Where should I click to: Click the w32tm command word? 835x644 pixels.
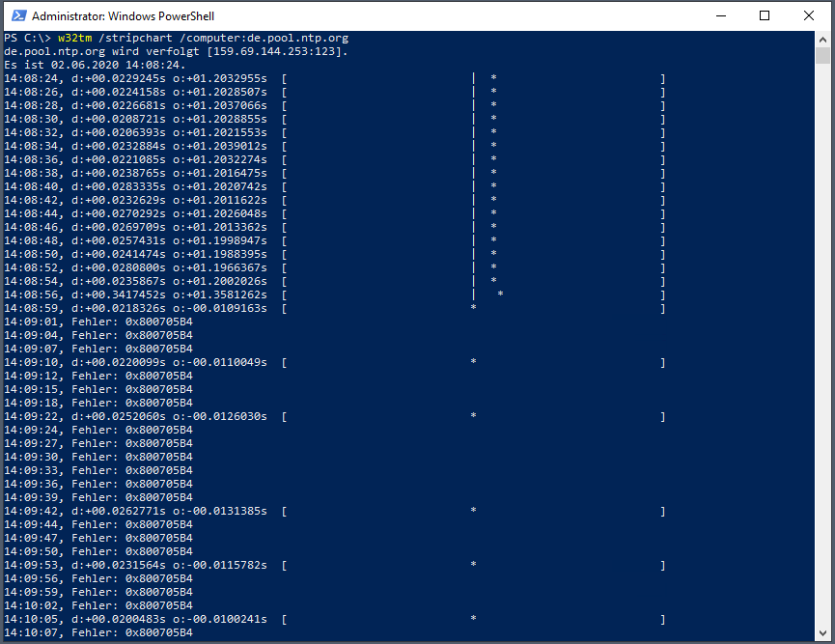(75, 39)
